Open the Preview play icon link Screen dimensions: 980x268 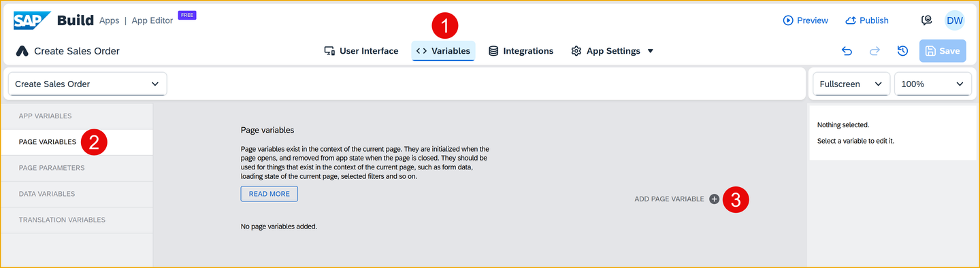(805, 20)
